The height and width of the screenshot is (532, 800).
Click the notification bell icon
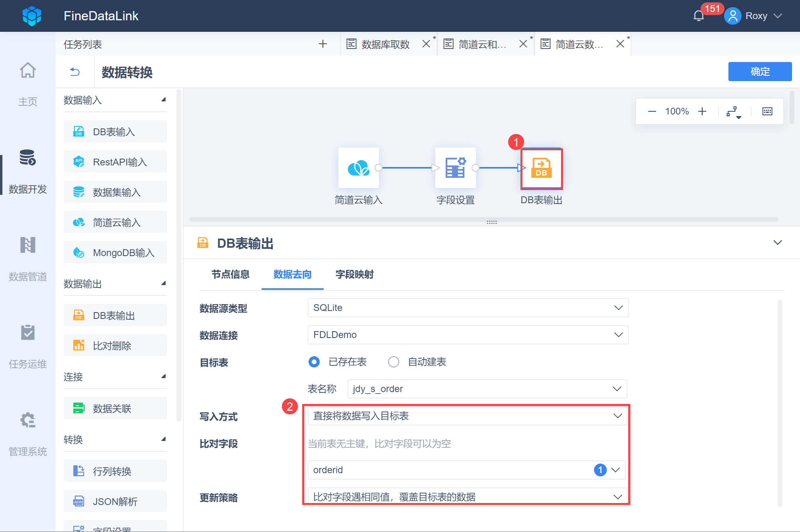point(699,16)
